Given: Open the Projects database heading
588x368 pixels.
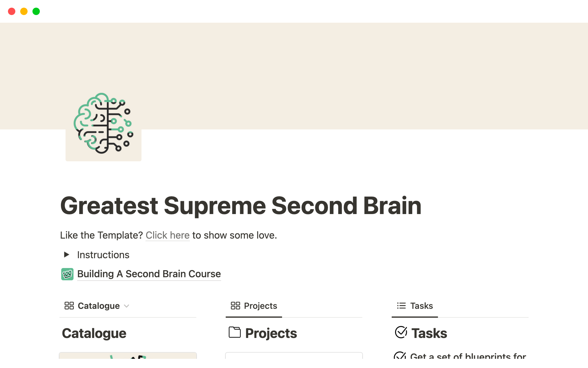Looking at the screenshot, I should tap(271, 333).
